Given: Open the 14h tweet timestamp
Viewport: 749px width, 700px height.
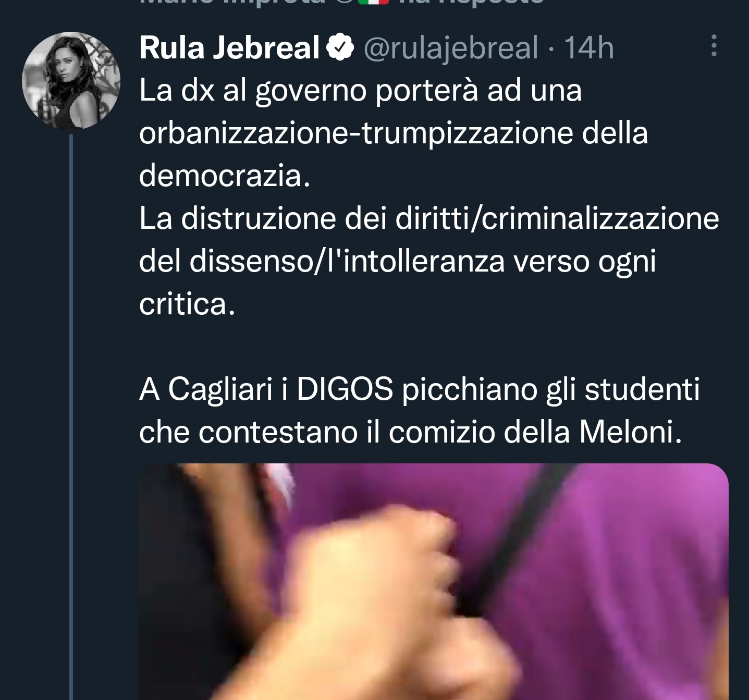Looking at the screenshot, I should [589, 48].
